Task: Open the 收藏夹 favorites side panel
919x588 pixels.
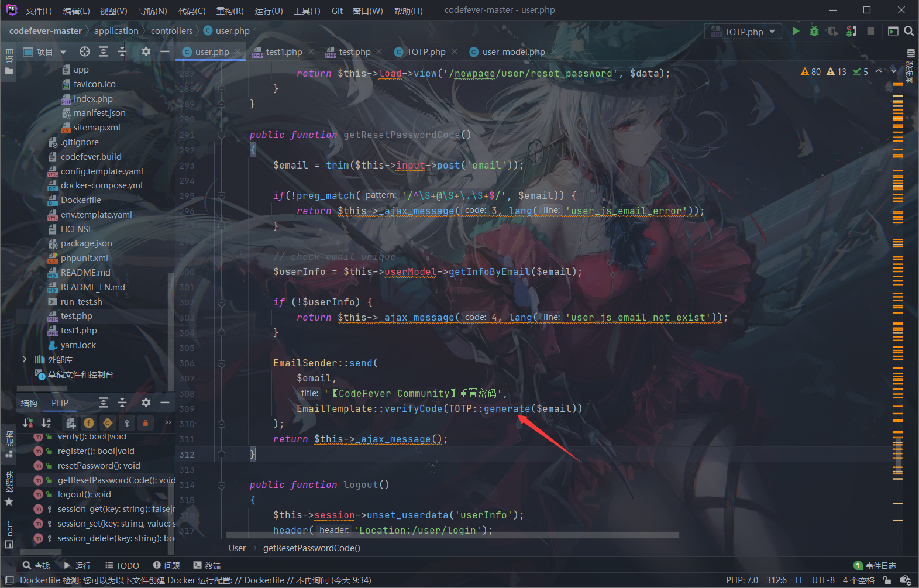Action: [x=9, y=488]
